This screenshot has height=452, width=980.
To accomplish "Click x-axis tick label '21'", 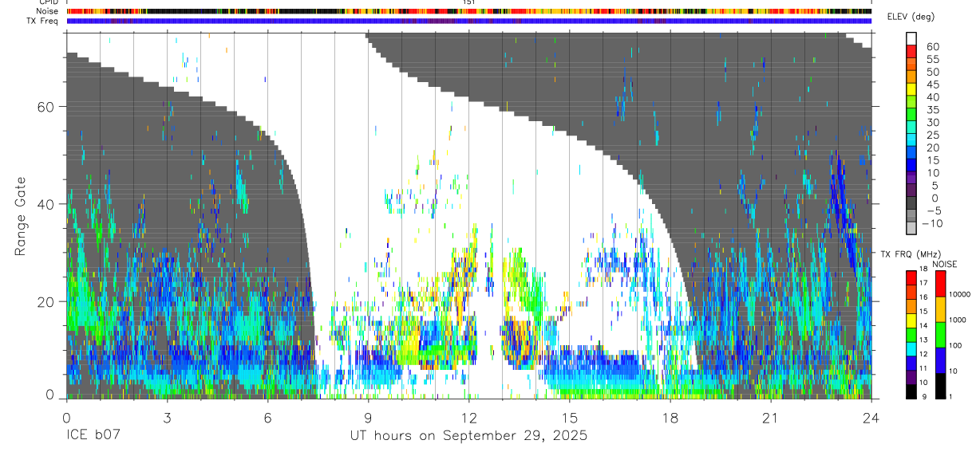I will pyautogui.click(x=770, y=417).
